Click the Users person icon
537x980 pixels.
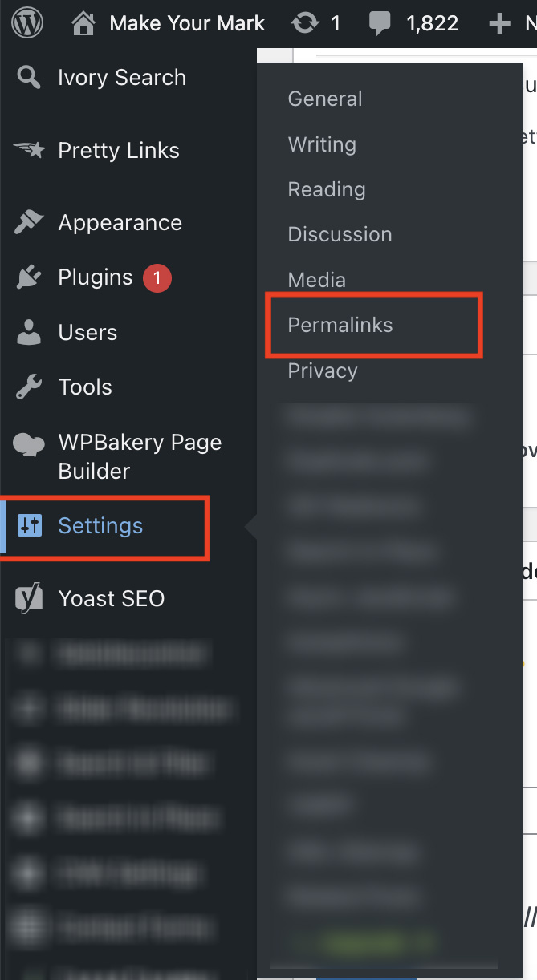click(29, 333)
